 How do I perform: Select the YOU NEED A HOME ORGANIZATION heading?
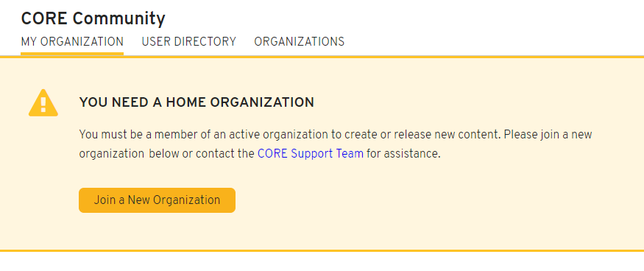[x=197, y=102]
